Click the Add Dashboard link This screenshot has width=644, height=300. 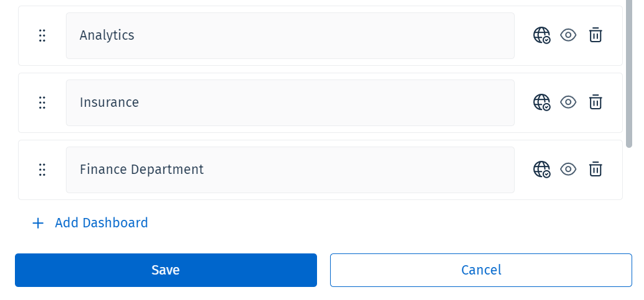tap(101, 223)
